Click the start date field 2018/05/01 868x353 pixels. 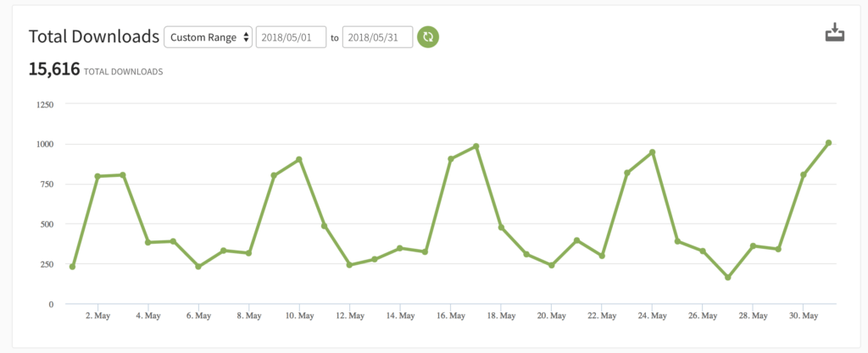click(291, 36)
